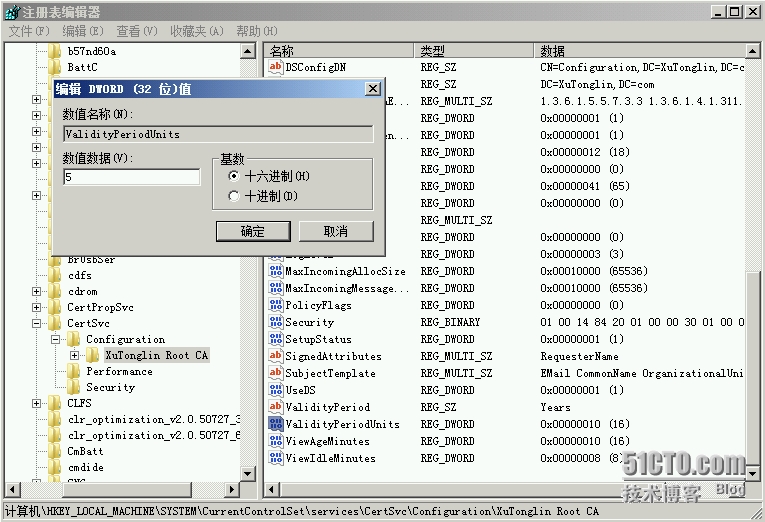Viewport: 765px width, 522px height.
Task: Click the BattC folder icon
Action: pyautogui.click(x=55, y=67)
